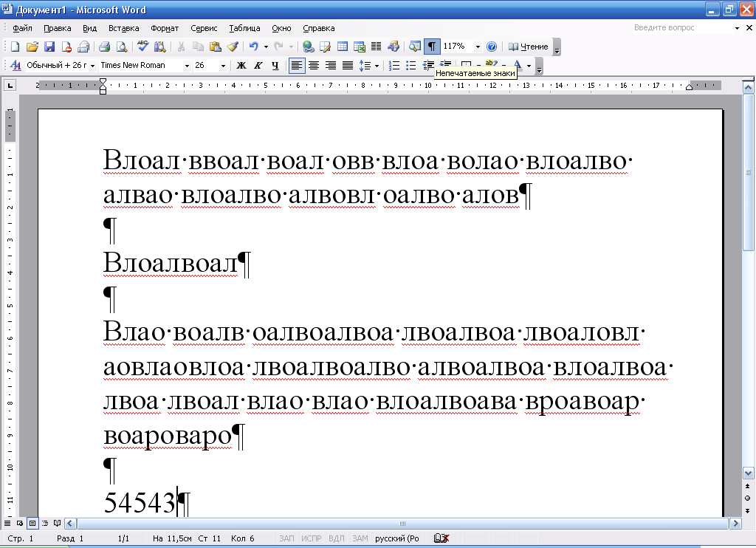Apply numbered list formatting
The width and height of the screenshot is (756, 548).
tap(394, 65)
